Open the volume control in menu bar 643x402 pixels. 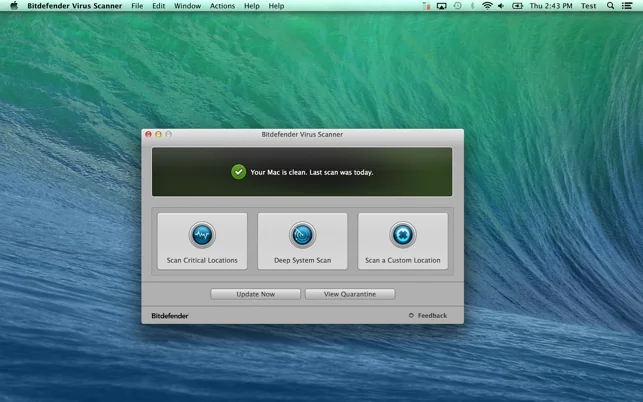click(x=501, y=6)
